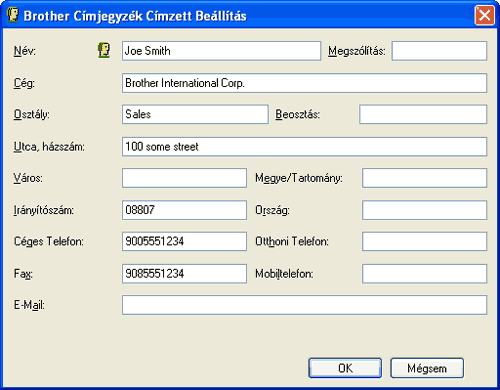The image size is (500, 390).
Task: Select the Fax number field
Action: point(184,274)
